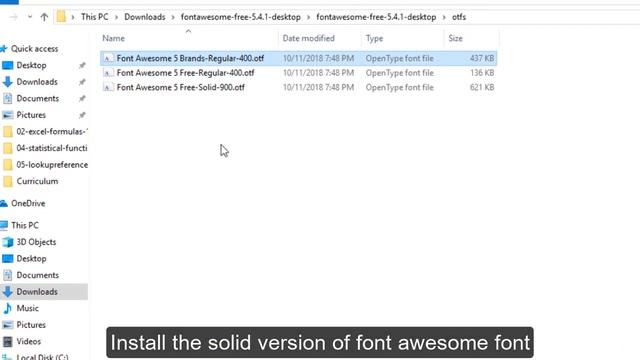
Task: Click the This PC computer icon
Action: click(4, 225)
